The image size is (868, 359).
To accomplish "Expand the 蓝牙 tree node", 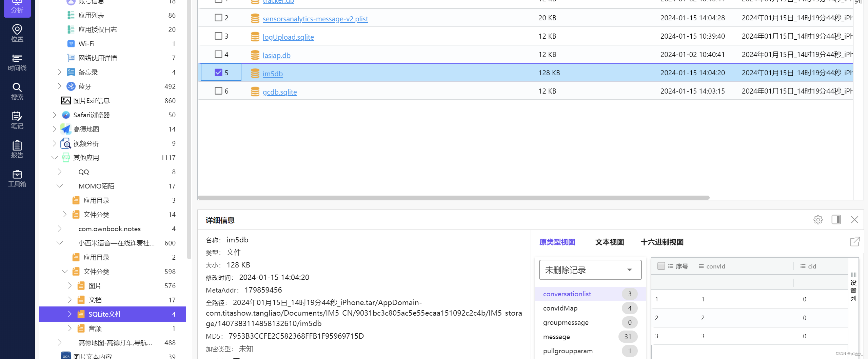I will click(x=60, y=86).
